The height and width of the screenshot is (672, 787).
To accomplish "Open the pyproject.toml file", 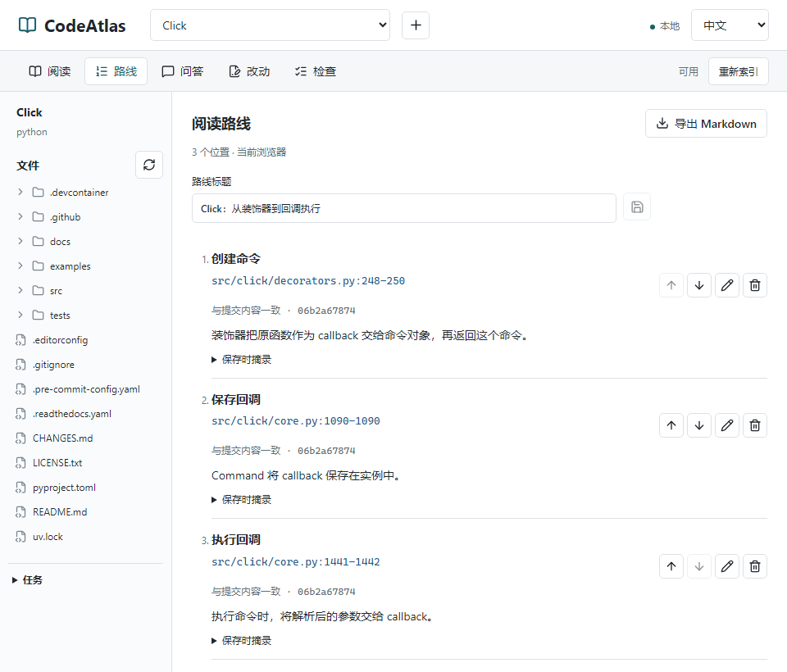I will pos(64,488).
